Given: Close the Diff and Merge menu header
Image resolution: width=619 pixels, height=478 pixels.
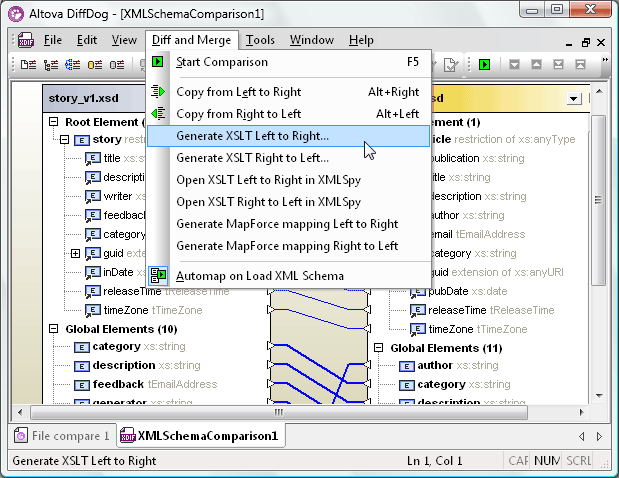Looking at the screenshot, I should pyautogui.click(x=191, y=40).
